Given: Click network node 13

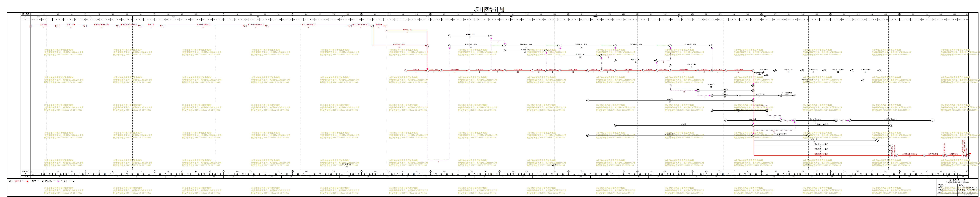Looking at the screenshot, I should (x=406, y=71).
